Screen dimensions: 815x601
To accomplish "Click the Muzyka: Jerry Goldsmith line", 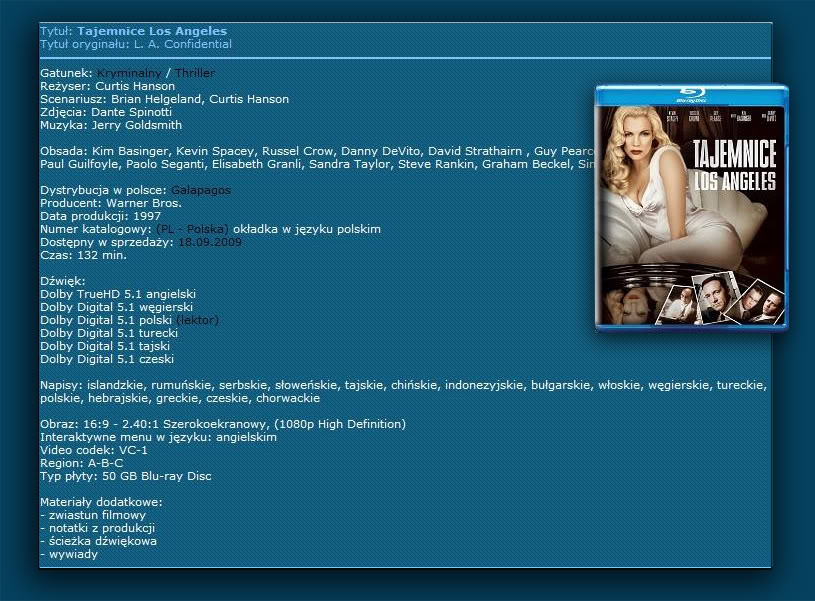I will [111, 125].
